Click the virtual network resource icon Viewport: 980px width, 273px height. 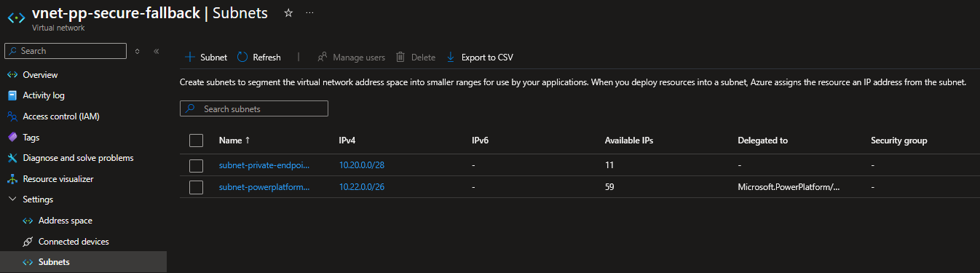coord(16,17)
